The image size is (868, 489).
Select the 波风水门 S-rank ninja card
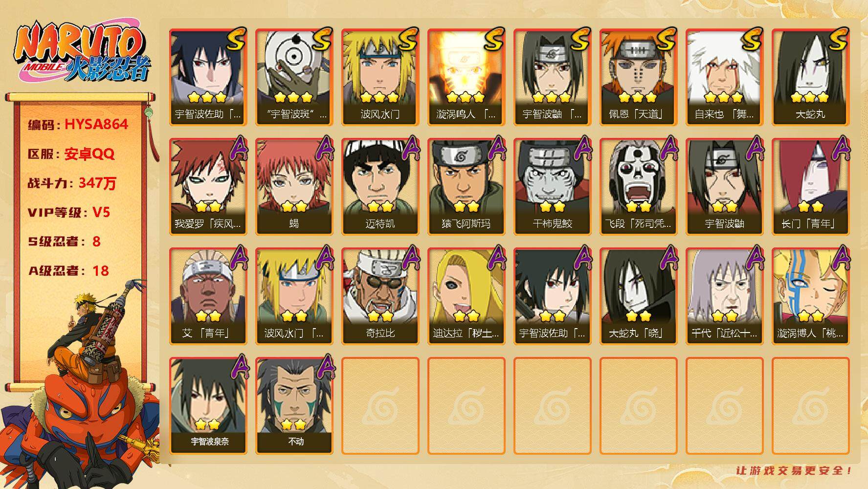[x=380, y=77]
